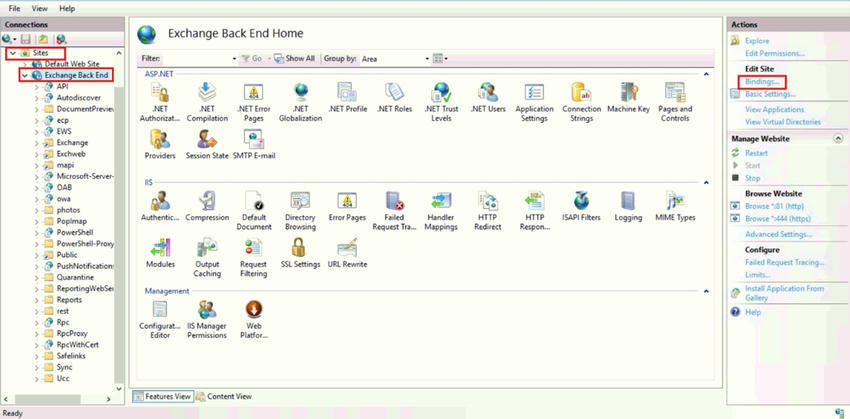Open Directory Browsing feature
The image size is (850, 419).
click(x=300, y=211)
